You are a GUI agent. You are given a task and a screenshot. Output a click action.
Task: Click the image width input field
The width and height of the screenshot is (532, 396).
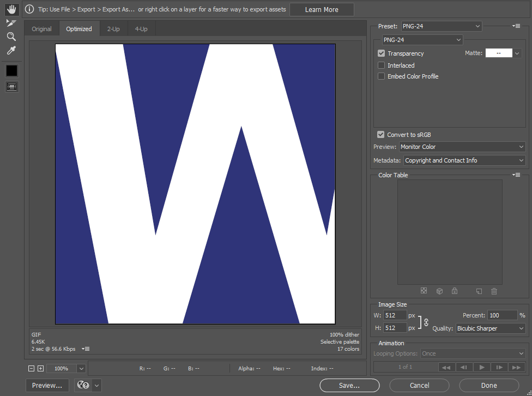(395, 315)
